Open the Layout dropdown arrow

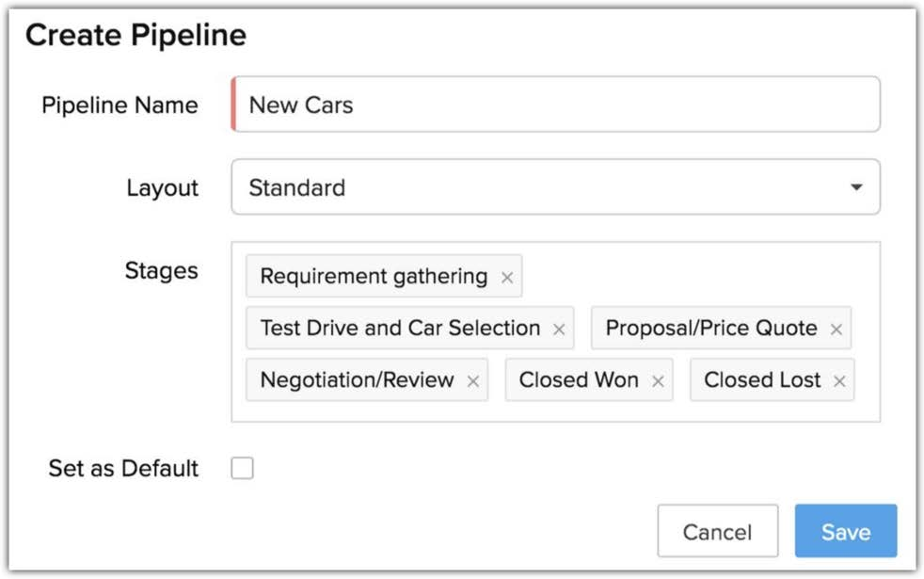[856, 187]
